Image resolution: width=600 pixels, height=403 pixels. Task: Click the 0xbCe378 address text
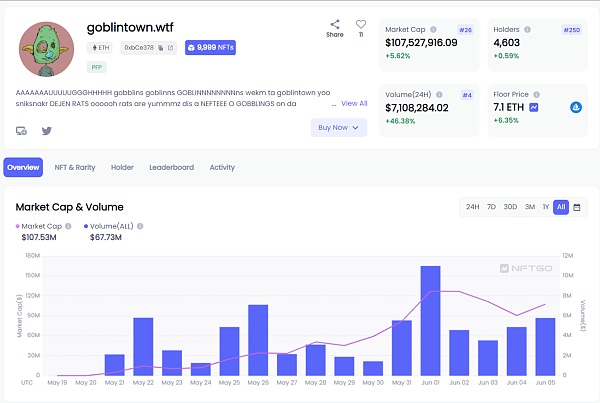click(139, 48)
